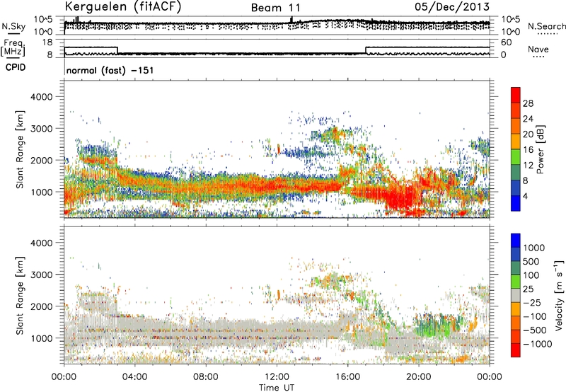Click "2000" tick on the Power panel
Viewport: 566px width, 392px height.
click(41, 160)
